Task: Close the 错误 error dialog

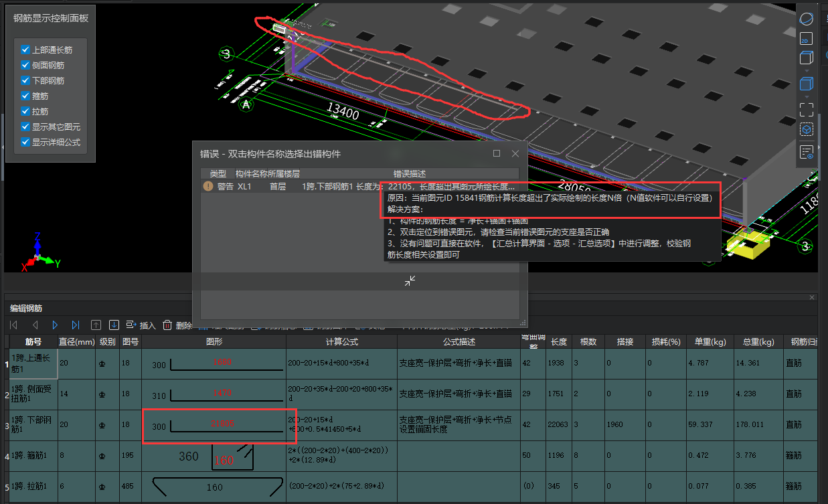Action: pos(515,153)
